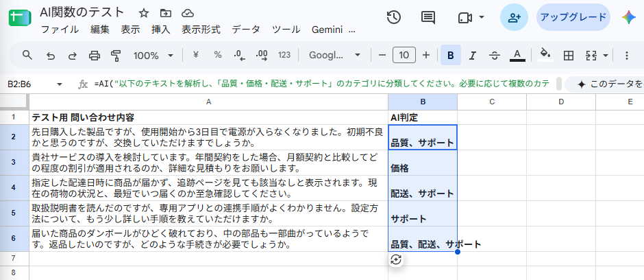This screenshot has width=644, height=280.
Task: Open the fill color picker
Action: click(x=545, y=55)
